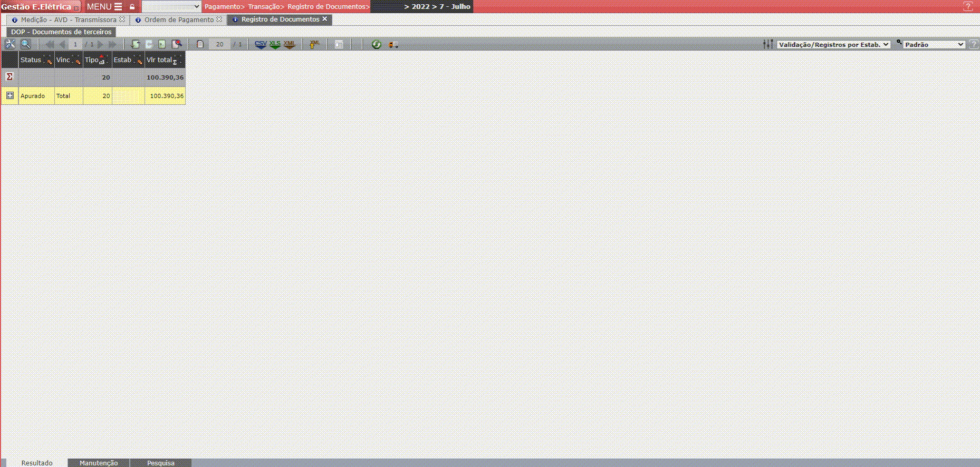Viewport: 980px width, 467px height.
Task: Click the sigma totals row icon
Action: (x=9, y=77)
